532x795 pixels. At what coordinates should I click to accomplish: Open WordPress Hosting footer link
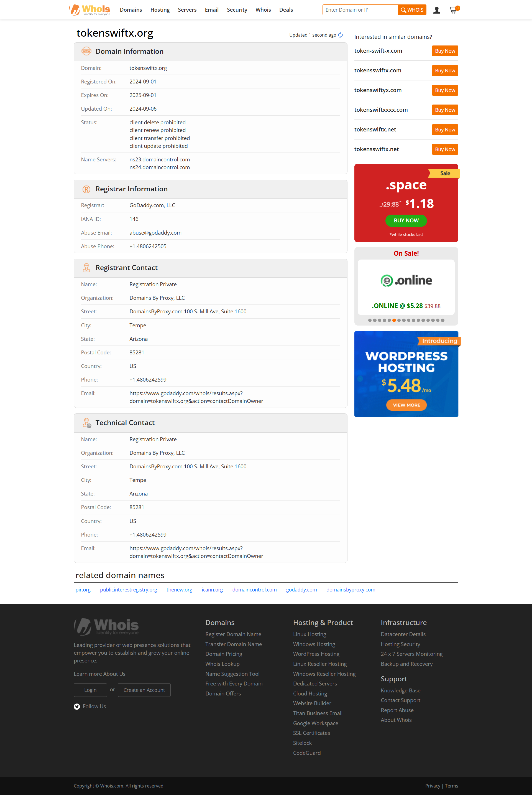tap(316, 654)
